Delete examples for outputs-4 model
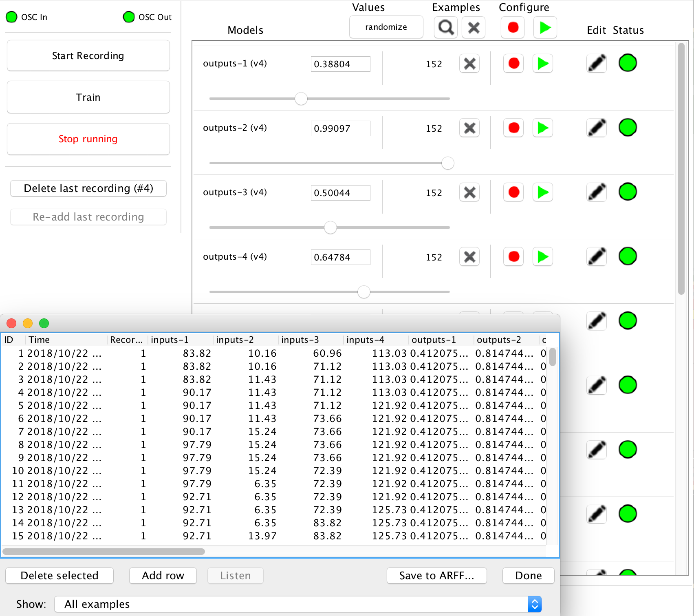 pos(469,257)
